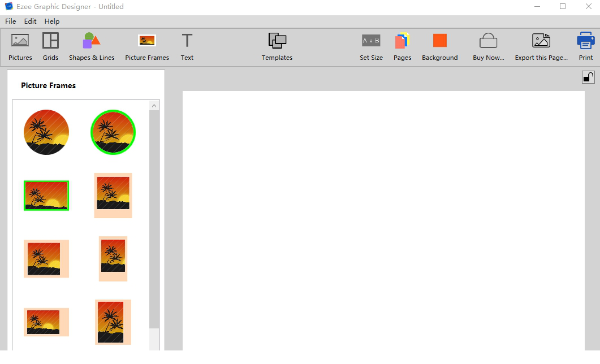
Task: Open the Help menu
Action: [x=51, y=21]
